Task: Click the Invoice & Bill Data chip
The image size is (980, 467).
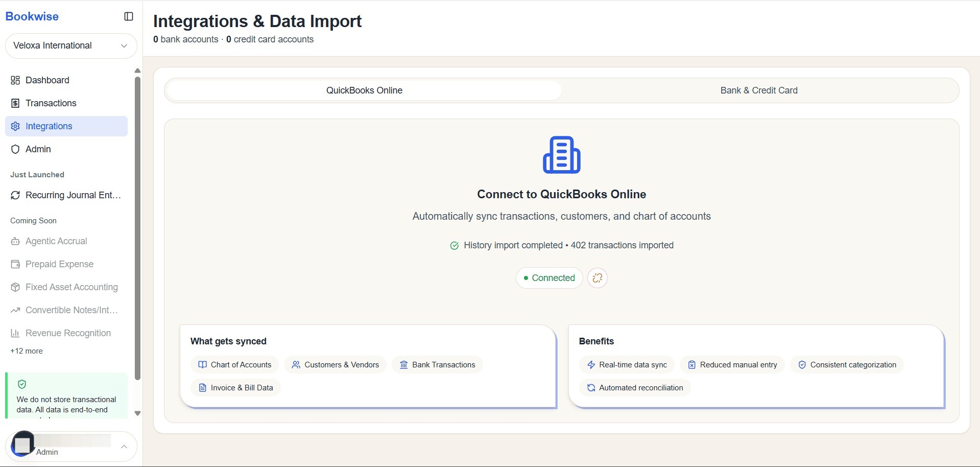Action: pos(235,388)
